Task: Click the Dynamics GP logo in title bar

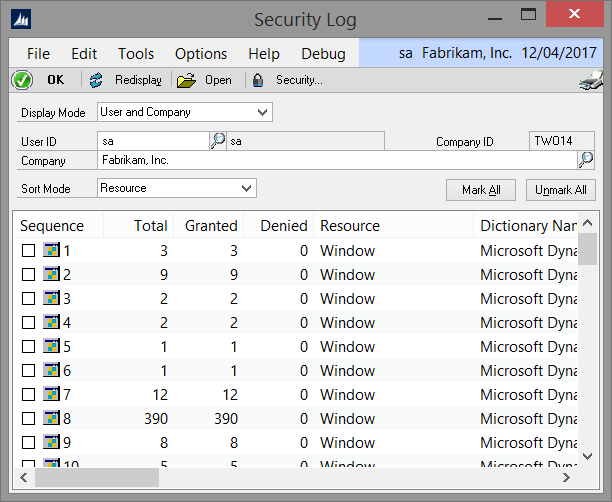Action: 21,19
